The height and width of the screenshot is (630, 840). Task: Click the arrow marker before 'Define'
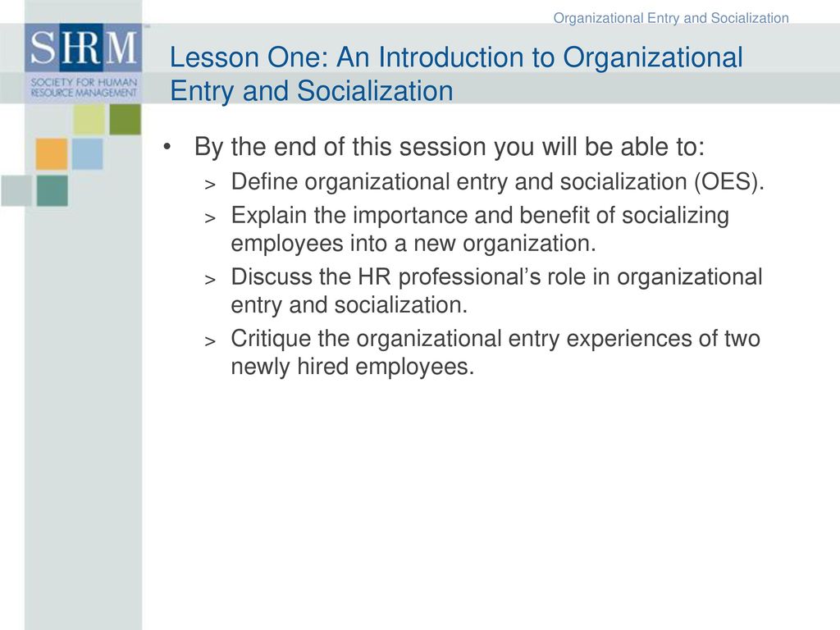pos(210,185)
